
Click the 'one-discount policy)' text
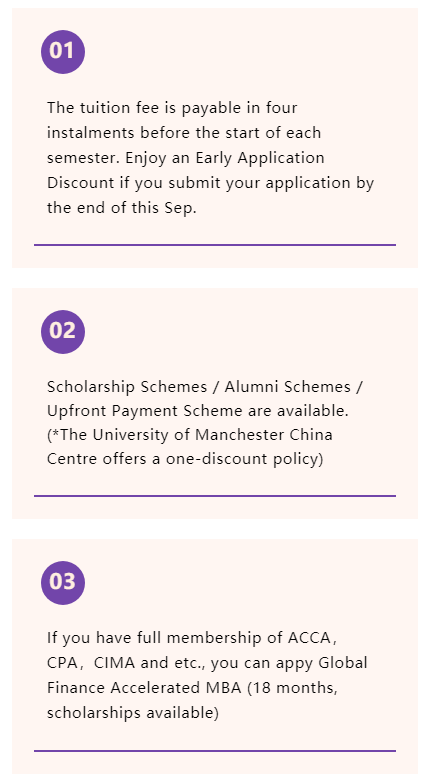[x=244, y=459]
